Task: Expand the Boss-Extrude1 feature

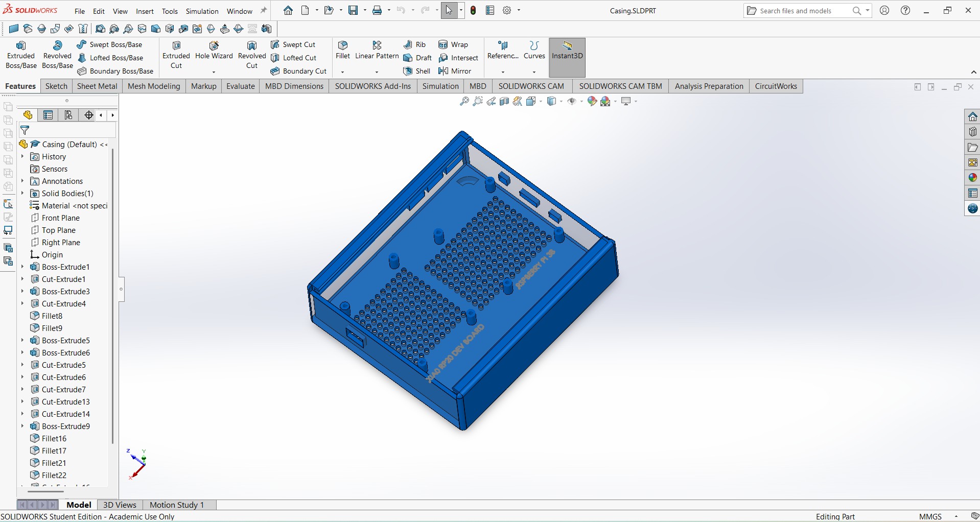Action: (22, 267)
